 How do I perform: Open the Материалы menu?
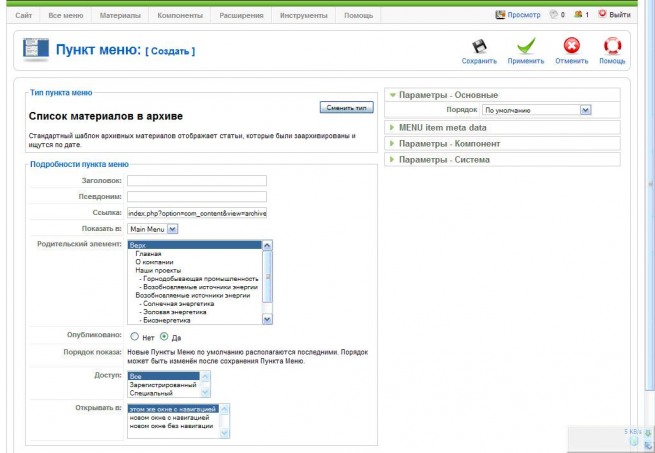[120, 15]
